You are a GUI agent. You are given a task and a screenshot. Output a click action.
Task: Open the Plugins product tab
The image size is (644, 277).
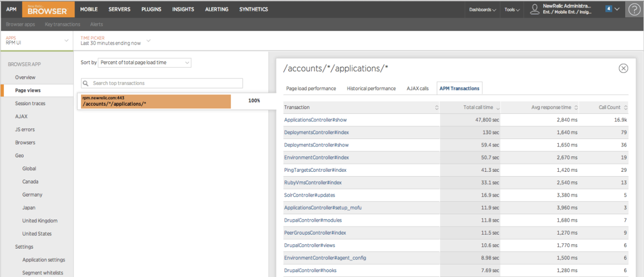[x=151, y=9]
